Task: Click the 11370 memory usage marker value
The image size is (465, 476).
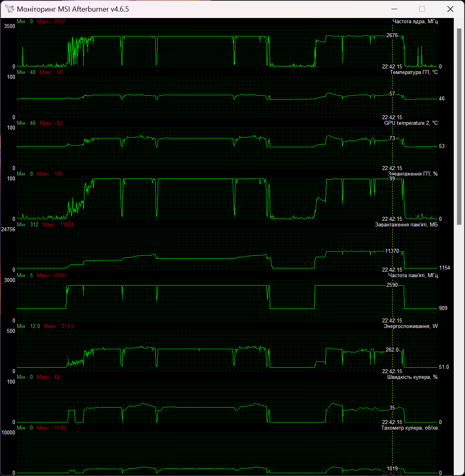Action: 392,251
